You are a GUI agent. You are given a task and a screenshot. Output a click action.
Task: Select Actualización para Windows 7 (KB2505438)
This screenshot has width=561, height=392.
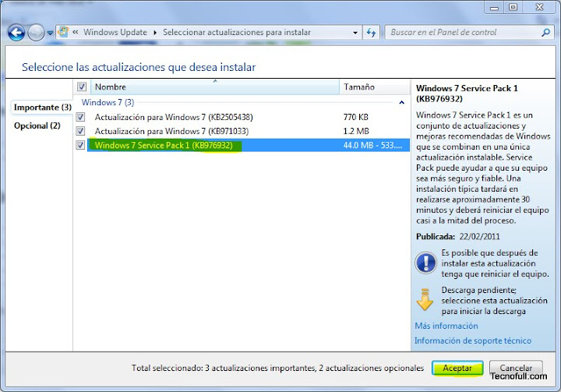coord(174,117)
